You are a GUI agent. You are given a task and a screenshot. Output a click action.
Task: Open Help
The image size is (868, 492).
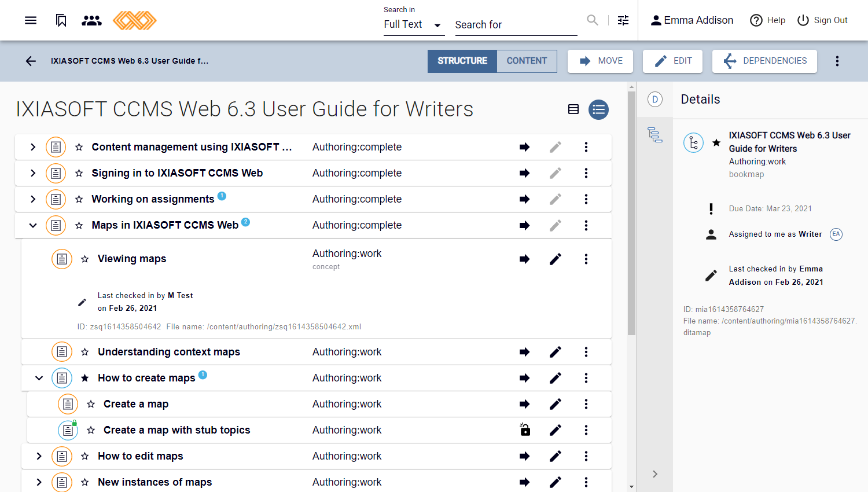click(767, 20)
